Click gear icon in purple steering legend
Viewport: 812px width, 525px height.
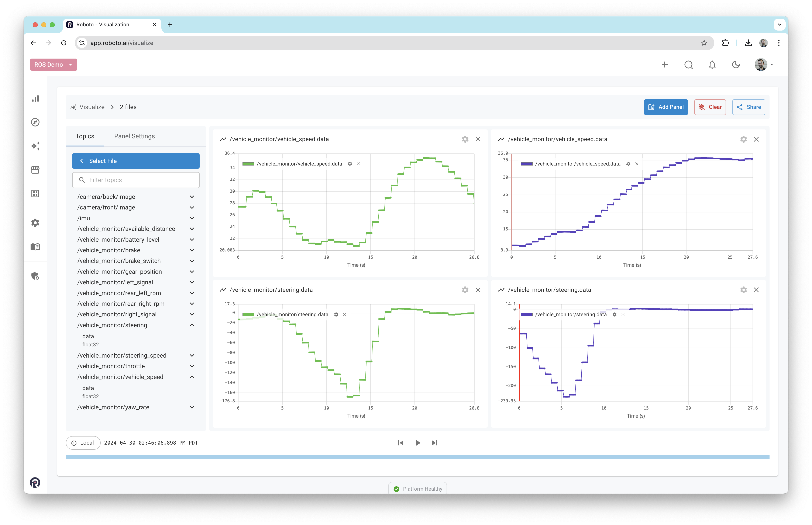coord(614,315)
